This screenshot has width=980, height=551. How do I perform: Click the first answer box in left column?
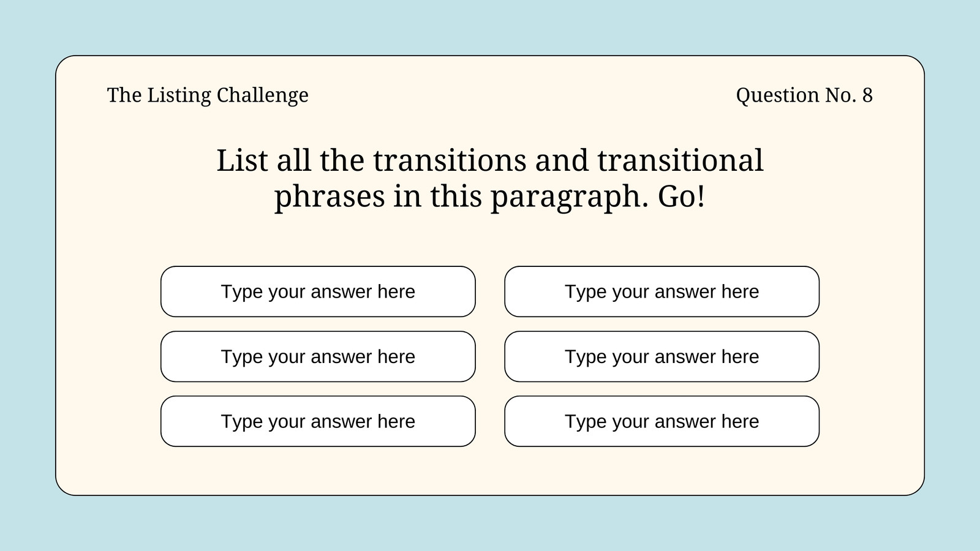point(318,291)
